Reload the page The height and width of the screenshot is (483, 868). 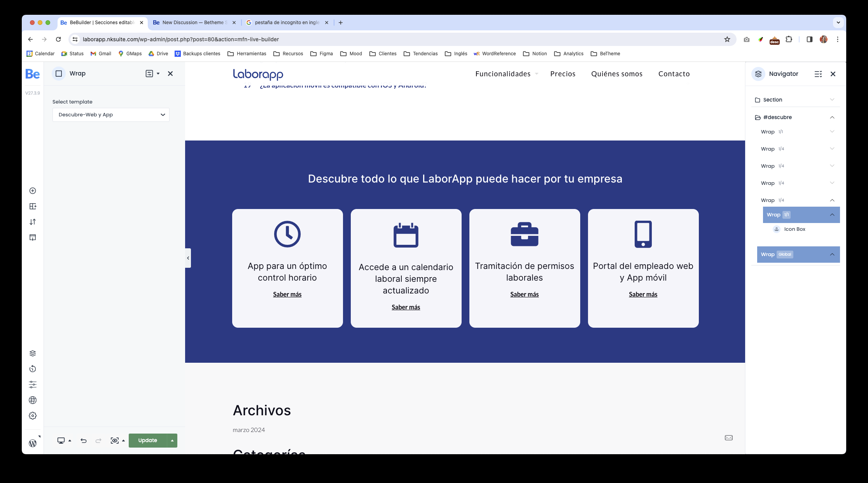58,39
